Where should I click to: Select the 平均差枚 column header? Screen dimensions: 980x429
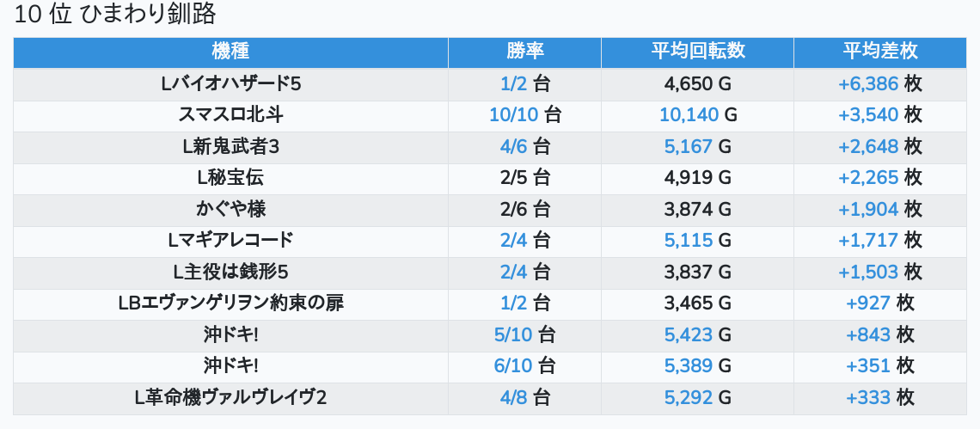tap(879, 51)
